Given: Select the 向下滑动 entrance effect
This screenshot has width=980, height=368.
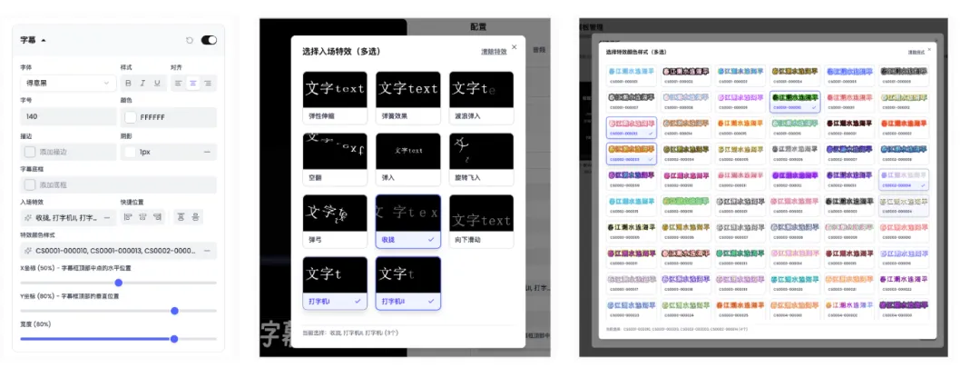Looking at the screenshot, I should pos(481,222).
